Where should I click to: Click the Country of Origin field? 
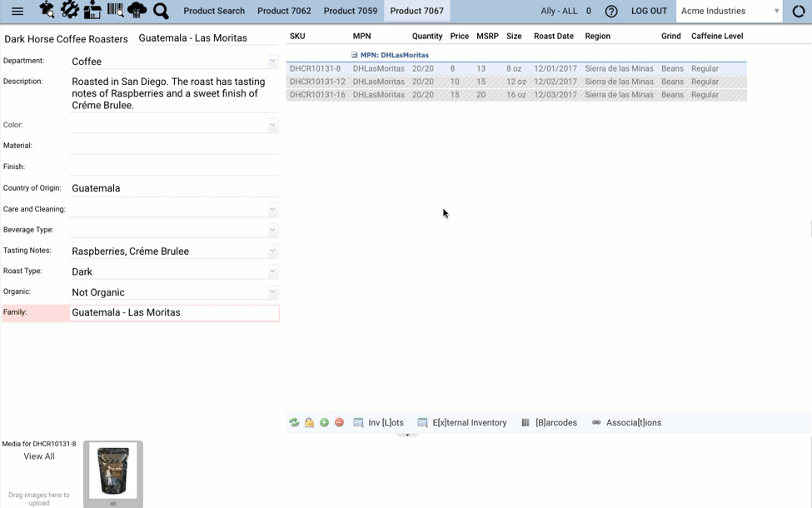pos(175,188)
